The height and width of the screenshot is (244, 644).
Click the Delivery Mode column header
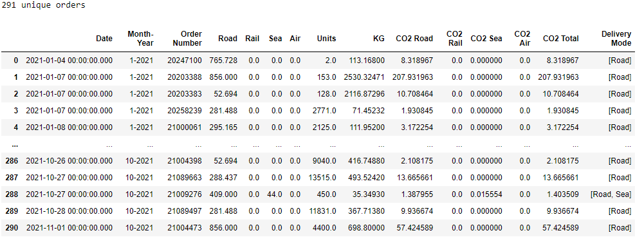[x=616, y=39]
